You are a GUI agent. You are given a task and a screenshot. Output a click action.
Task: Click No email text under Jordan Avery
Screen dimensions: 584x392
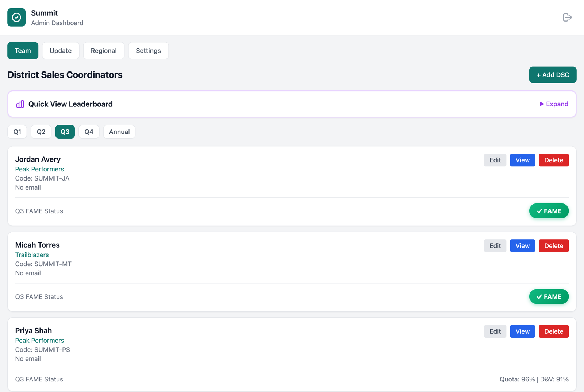(x=28, y=187)
